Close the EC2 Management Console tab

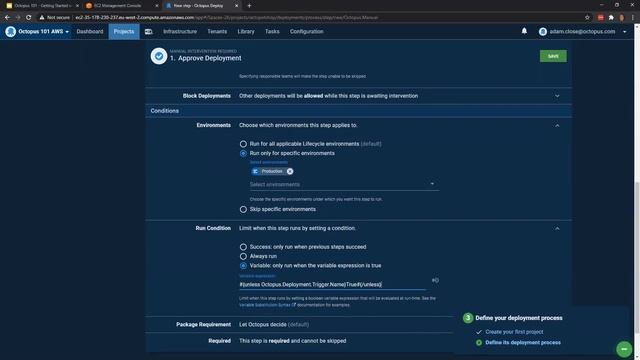point(157,6)
